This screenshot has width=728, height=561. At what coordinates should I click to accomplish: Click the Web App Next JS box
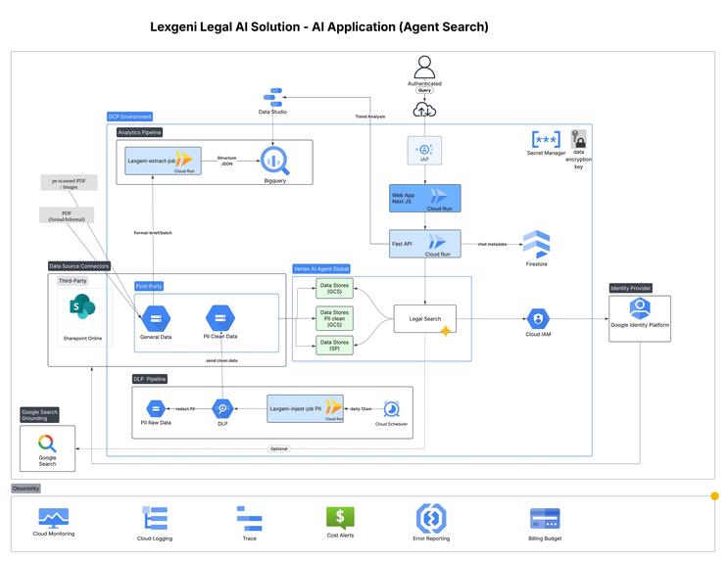point(425,198)
